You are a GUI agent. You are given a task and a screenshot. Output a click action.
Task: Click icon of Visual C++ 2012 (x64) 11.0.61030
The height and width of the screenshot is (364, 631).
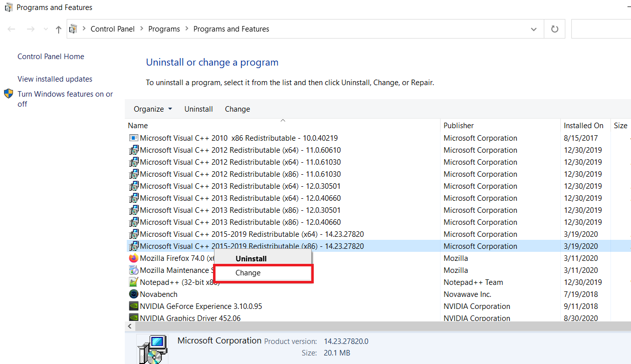[133, 162]
